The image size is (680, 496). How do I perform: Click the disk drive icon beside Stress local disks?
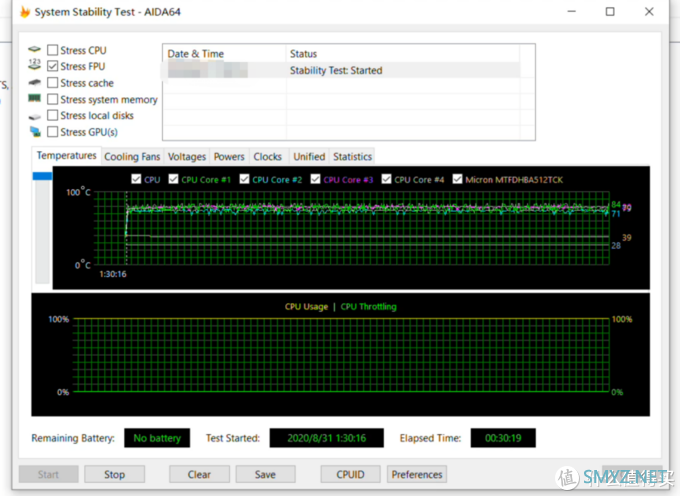pos(34,116)
